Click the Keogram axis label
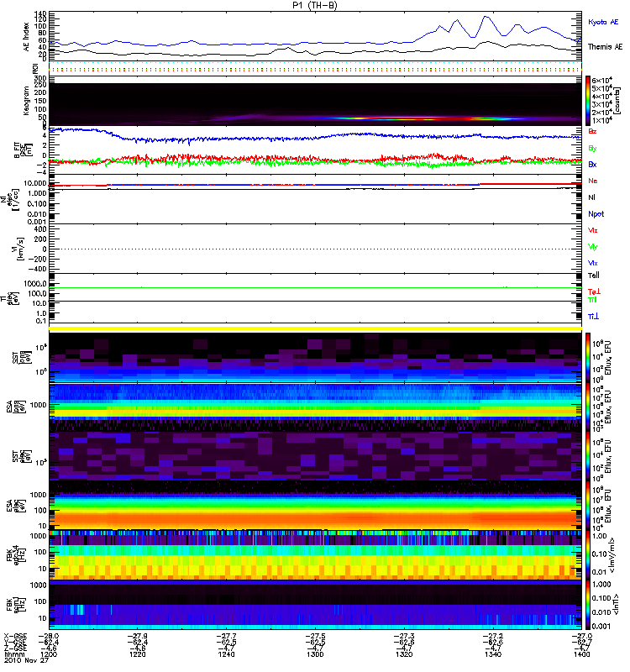Image resolution: width=630 pixels, height=672 pixels. coord(26,101)
